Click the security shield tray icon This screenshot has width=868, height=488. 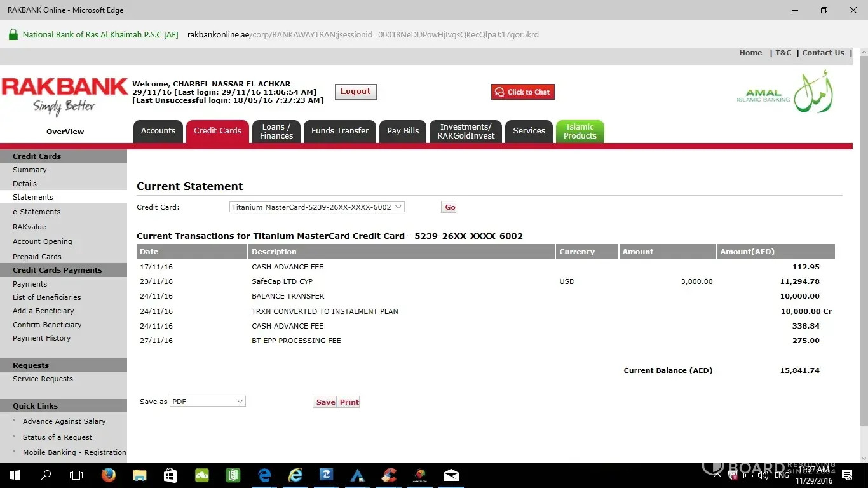pyautogui.click(x=733, y=475)
